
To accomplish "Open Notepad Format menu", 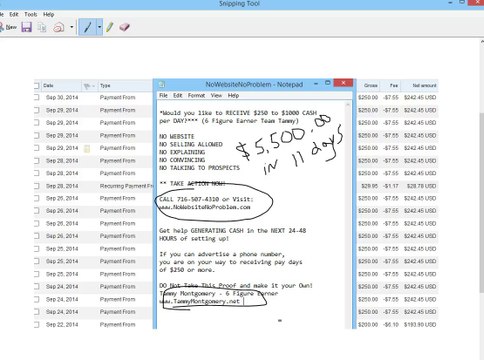I will 196,96.
